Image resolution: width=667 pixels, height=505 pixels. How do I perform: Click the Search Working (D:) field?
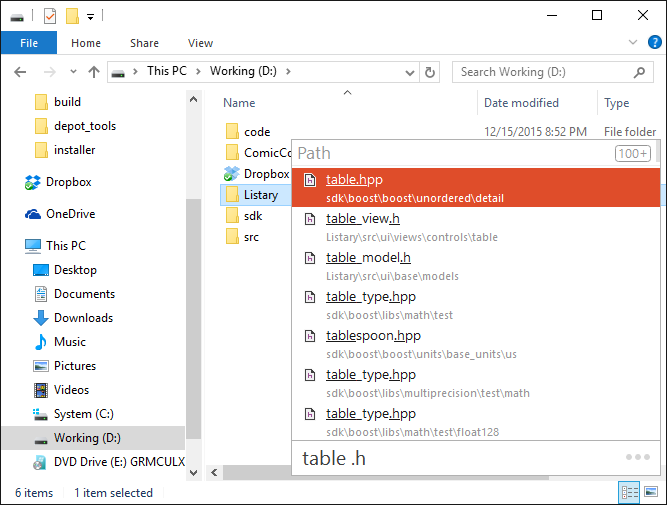545,72
